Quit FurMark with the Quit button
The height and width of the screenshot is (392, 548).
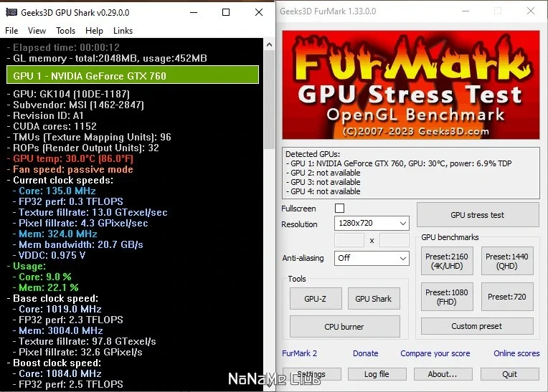(509, 374)
